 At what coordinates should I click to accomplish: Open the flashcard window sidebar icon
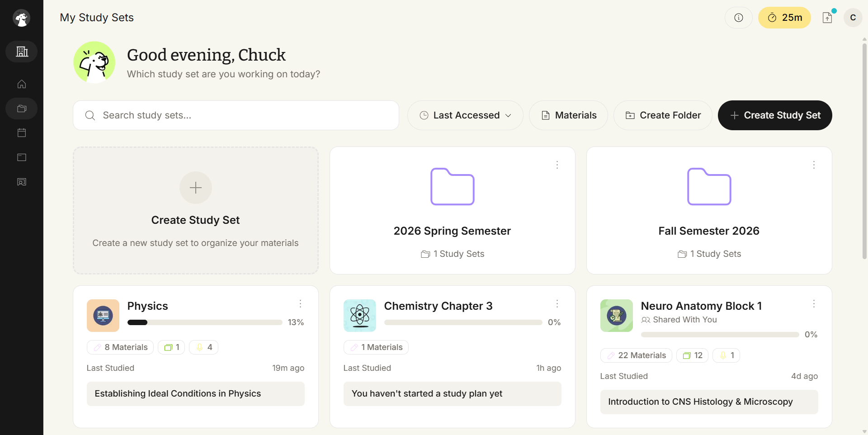pyautogui.click(x=22, y=157)
